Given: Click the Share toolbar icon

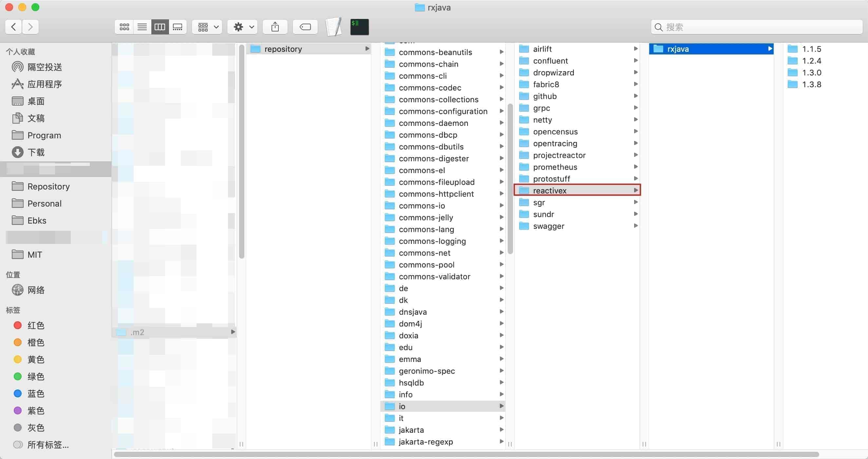Looking at the screenshot, I should (275, 27).
